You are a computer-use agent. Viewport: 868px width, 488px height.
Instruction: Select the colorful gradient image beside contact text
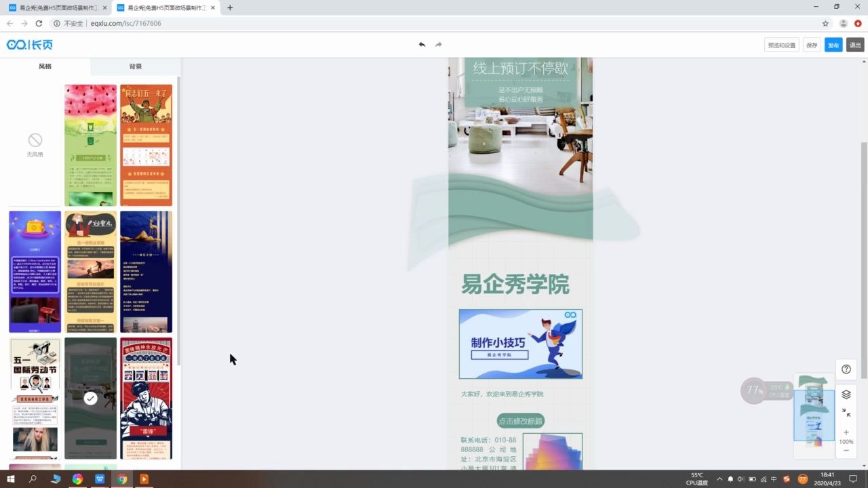[x=553, y=451]
